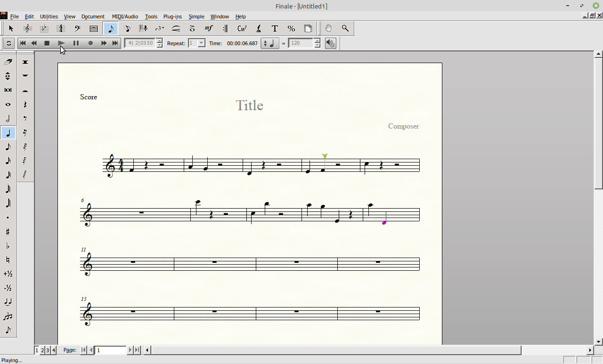This screenshot has height=364, width=603.
Task: Click the Play button
Action: [x=61, y=43]
